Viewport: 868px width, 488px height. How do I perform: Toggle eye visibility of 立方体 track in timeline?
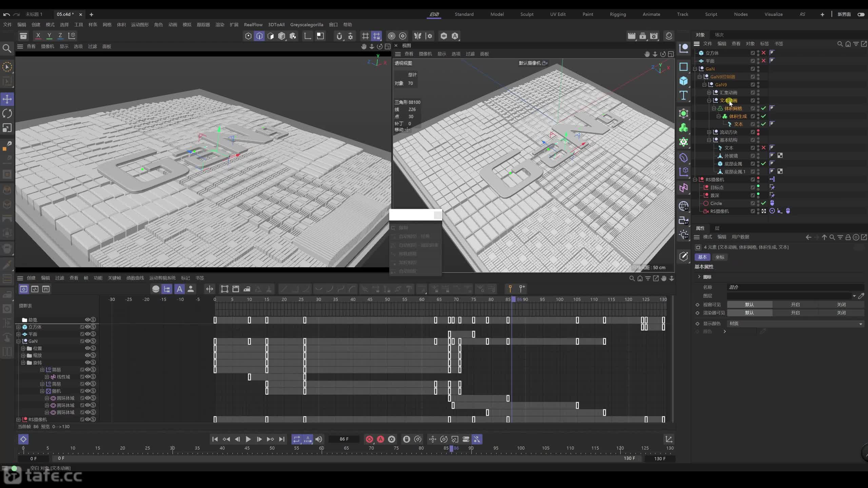point(87,327)
